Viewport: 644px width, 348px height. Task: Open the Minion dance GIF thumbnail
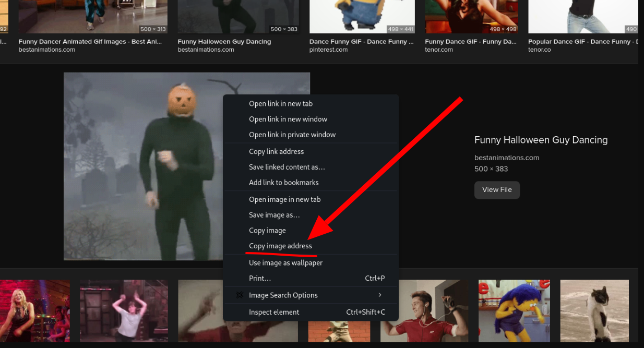tap(362, 17)
